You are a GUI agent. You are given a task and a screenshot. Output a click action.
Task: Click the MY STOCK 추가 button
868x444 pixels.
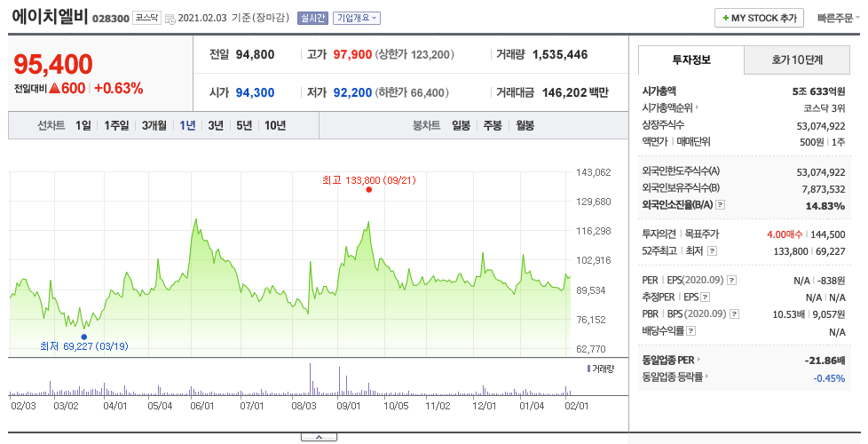(759, 19)
